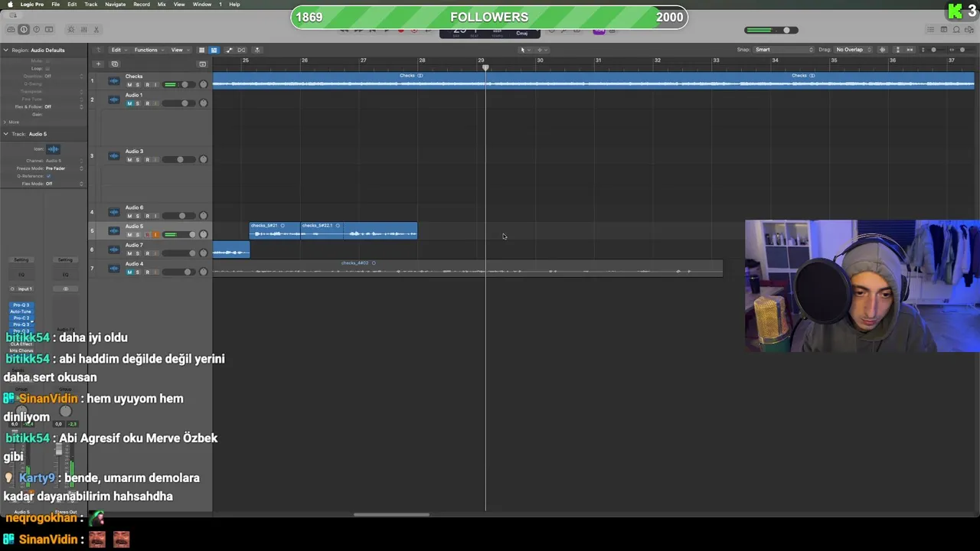Open the Flex & Follow Off dropdown
This screenshot has height=551, width=980.
pos(64,106)
